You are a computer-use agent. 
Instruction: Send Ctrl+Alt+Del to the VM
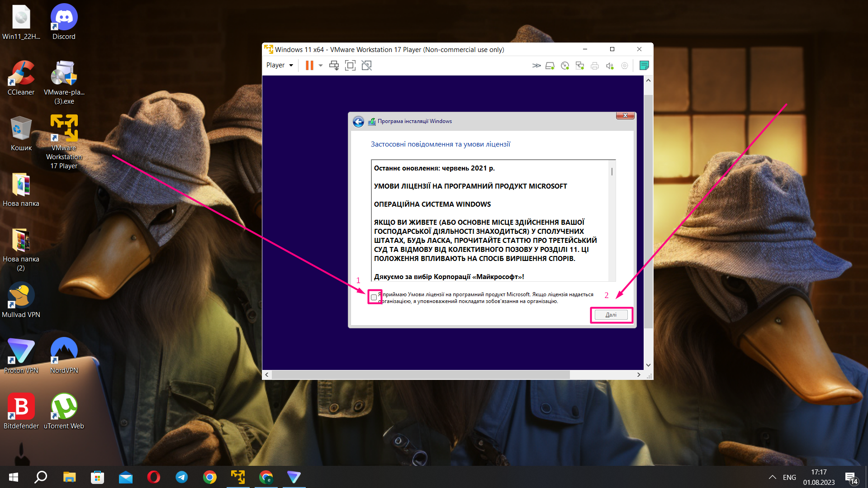[334, 66]
